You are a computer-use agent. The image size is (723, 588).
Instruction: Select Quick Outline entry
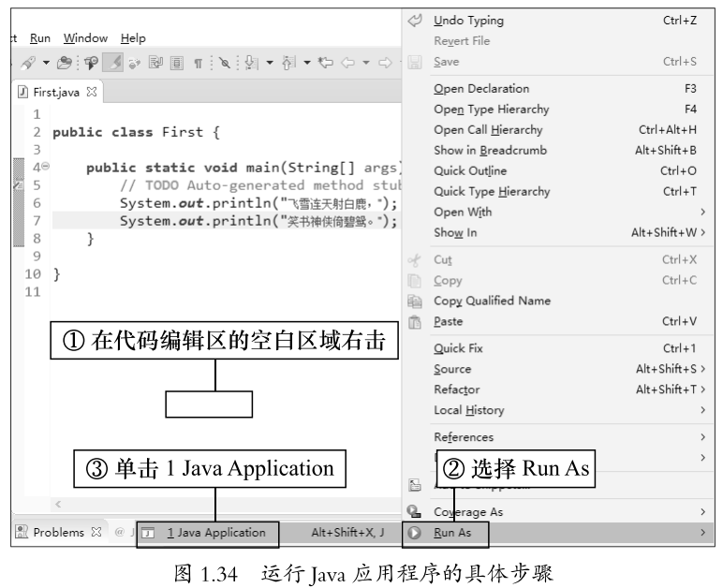pyautogui.click(x=557, y=171)
